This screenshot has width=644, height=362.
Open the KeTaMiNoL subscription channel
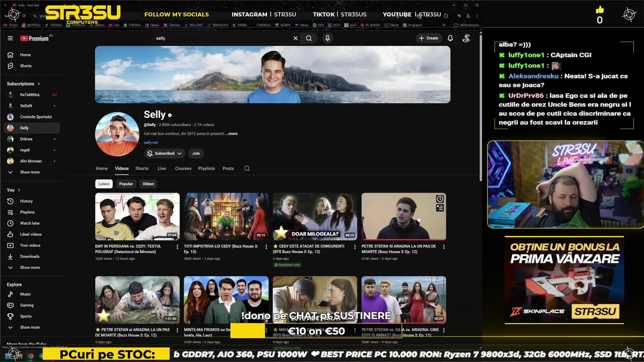point(32,95)
